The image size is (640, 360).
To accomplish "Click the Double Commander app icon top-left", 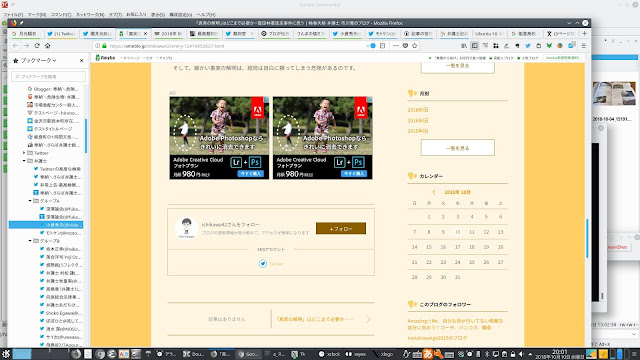I will (x=4, y=4).
